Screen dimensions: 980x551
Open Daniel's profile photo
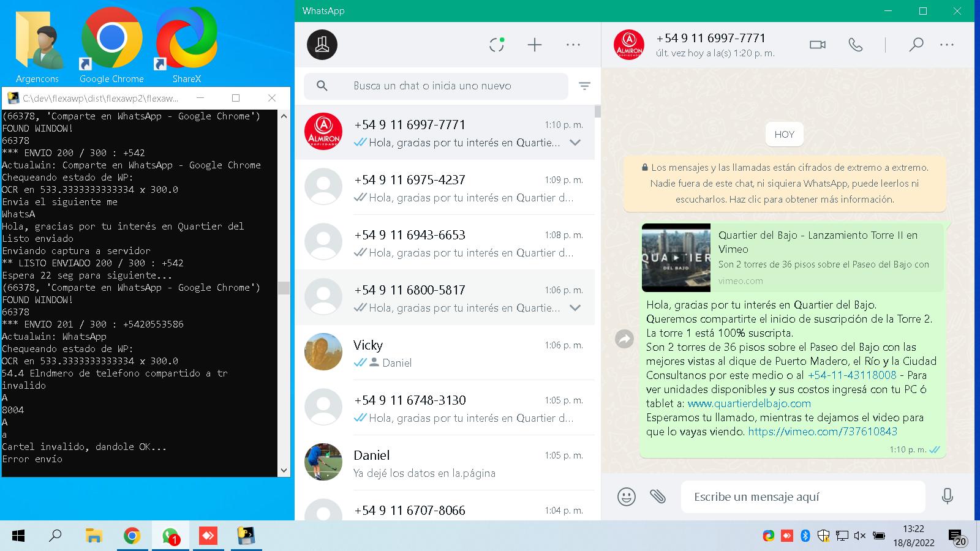pyautogui.click(x=323, y=462)
